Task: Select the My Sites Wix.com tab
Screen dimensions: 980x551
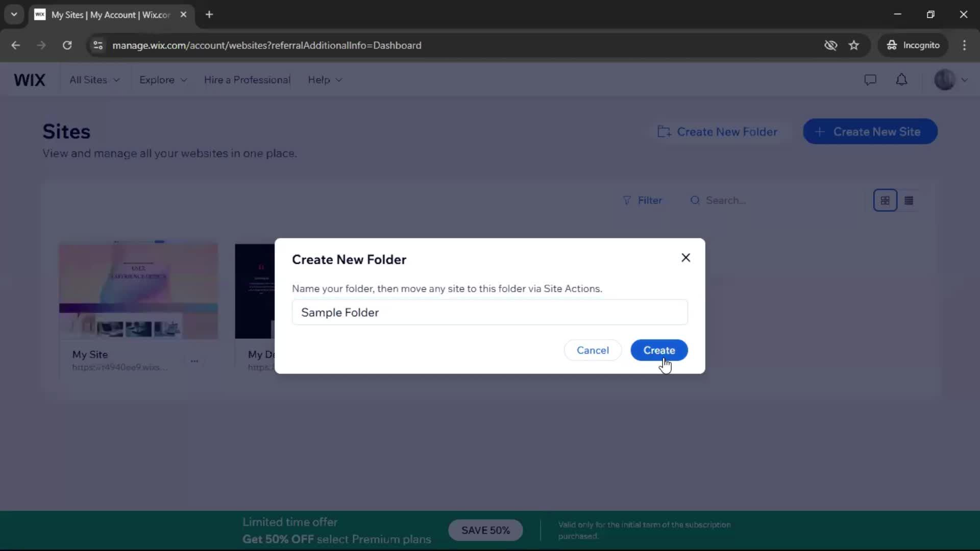Action: tap(111, 15)
